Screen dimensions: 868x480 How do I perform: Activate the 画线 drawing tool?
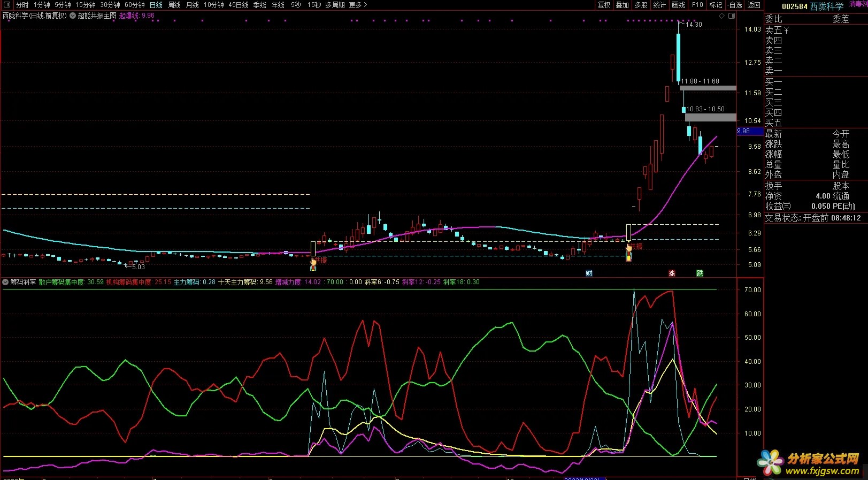click(x=678, y=5)
